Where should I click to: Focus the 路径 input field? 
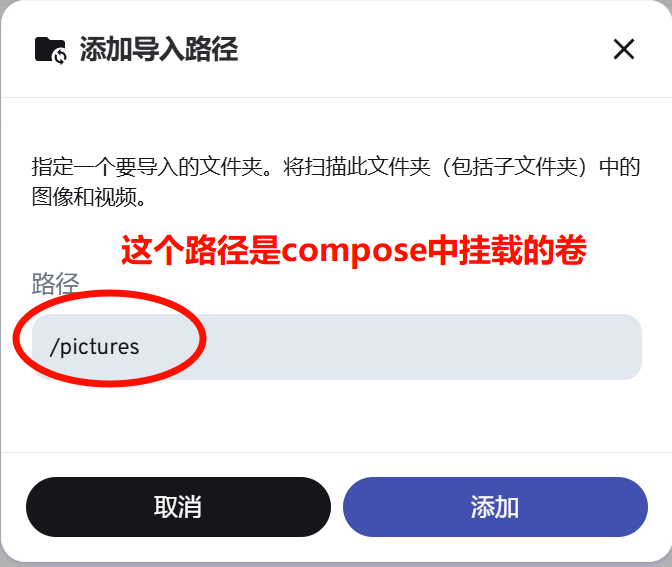point(337,347)
